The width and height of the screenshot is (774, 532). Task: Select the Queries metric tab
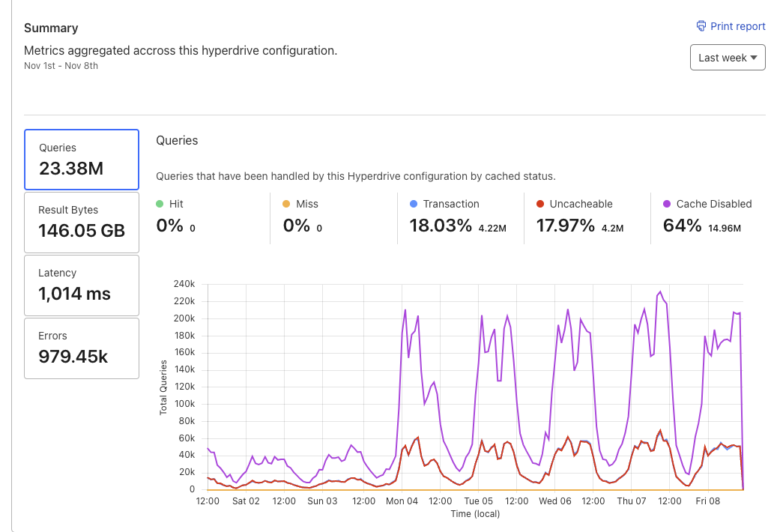click(82, 160)
